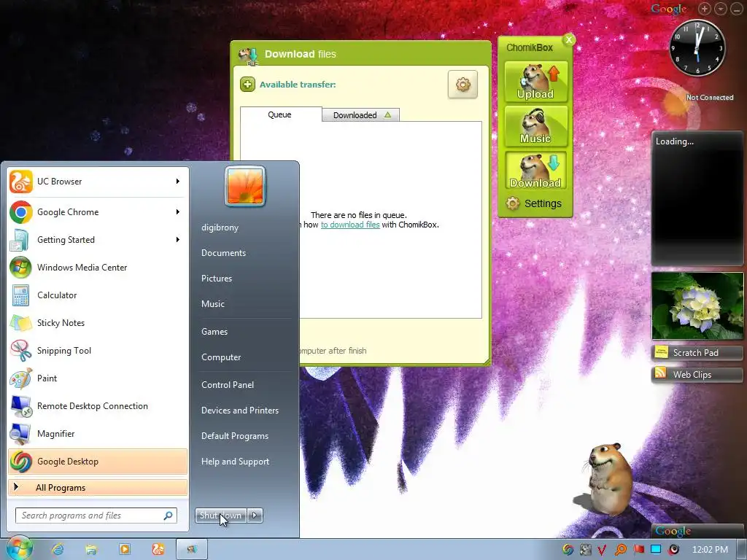Launch the Snipping Tool
This screenshot has height=560, width=747.
click(98, 351)
